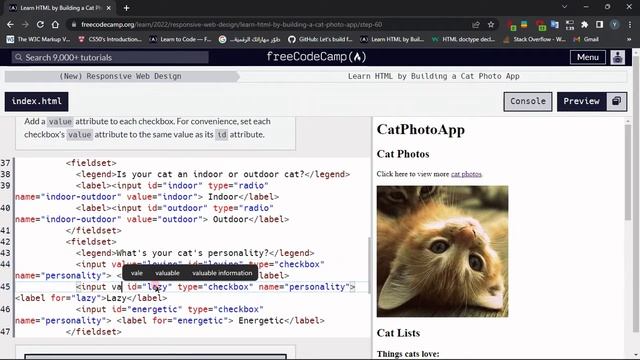The width and height of the screenshot is (640, 360).
Task: Place cursor on code line 45
Action: 193,287
